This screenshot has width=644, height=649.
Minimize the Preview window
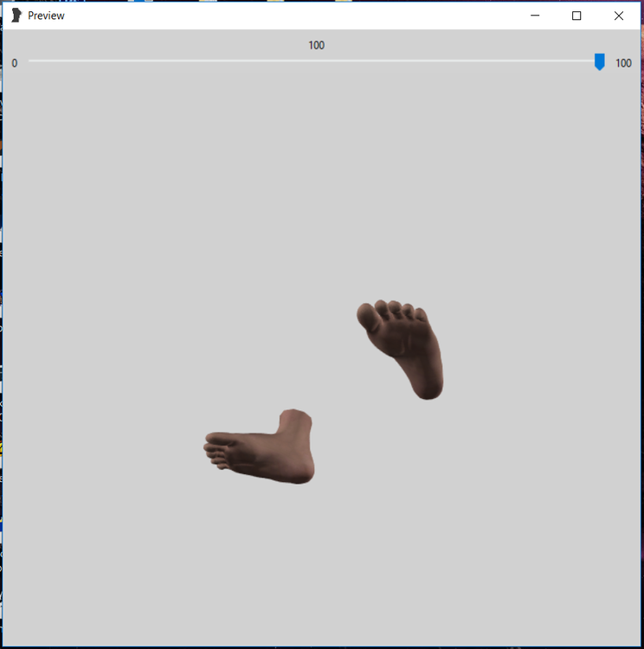(535, 16)
